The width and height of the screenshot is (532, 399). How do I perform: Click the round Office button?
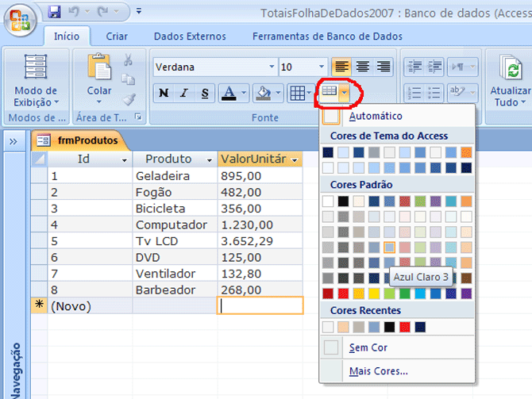point(20,21)
